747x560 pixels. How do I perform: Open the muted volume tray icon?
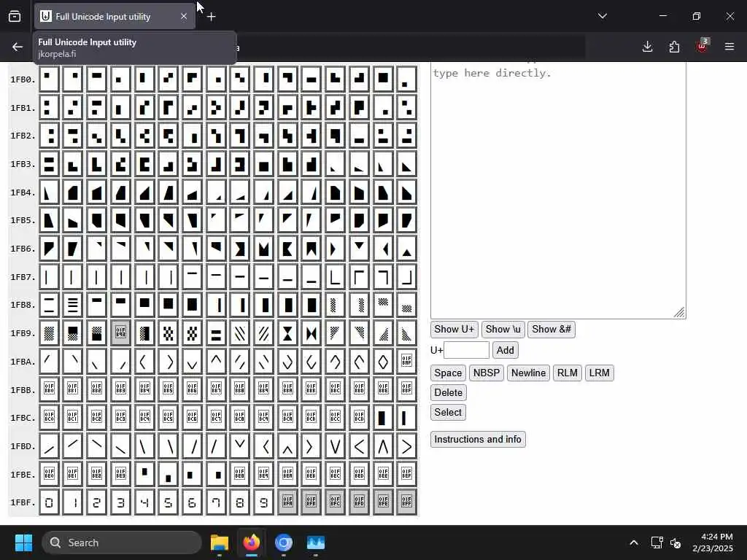point(675,542)
